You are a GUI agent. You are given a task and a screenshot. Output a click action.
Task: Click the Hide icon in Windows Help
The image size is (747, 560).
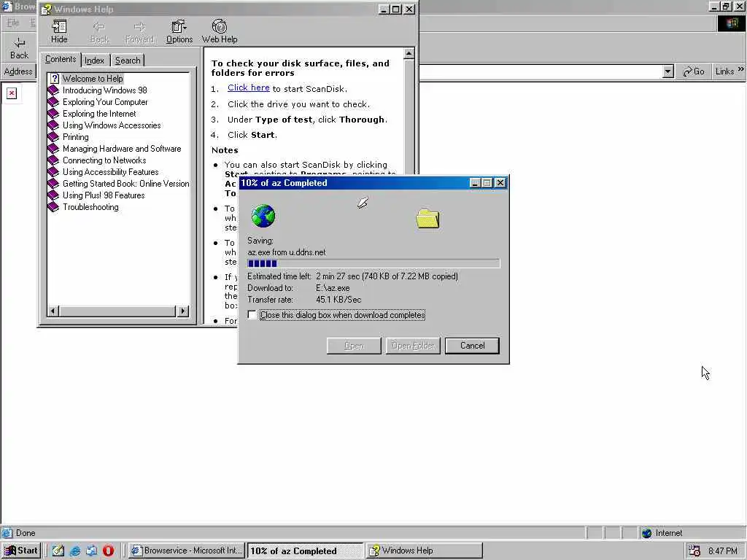point(59,26)
